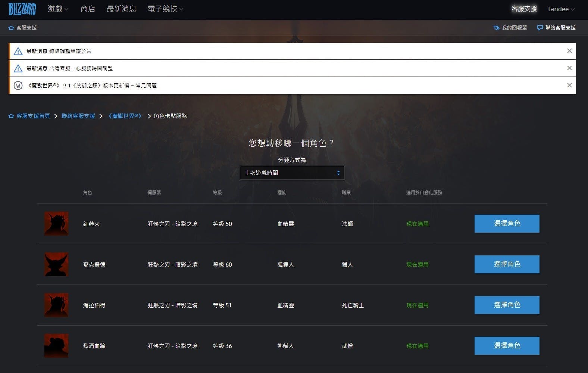Click 等級 60 in 麥克勞德 row

(222, 265)
